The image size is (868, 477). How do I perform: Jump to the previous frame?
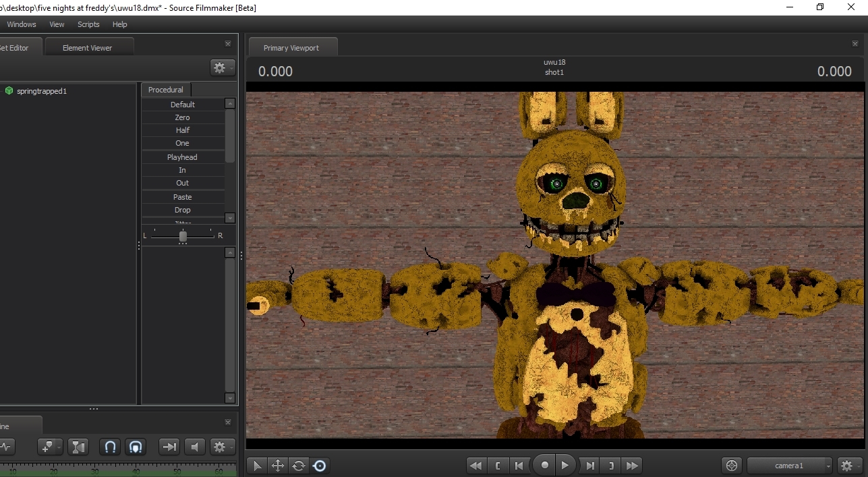coord(519,466)
